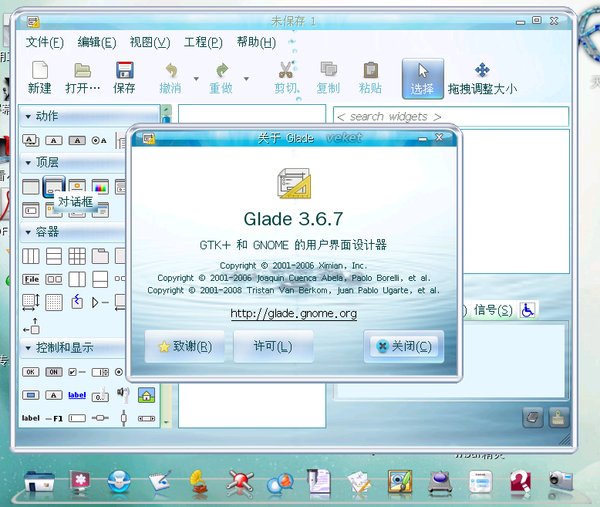Click the License (许可) button
The image size is (600, 507).
pos(273,346)
